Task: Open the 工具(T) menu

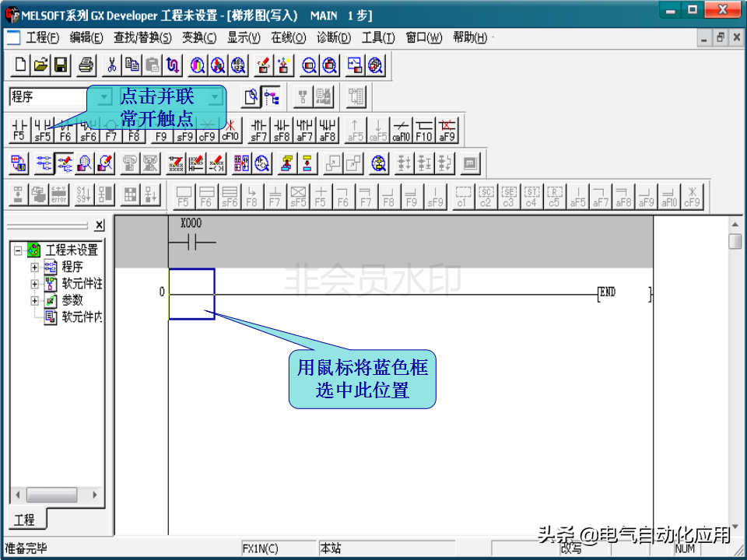Action: 378,37
